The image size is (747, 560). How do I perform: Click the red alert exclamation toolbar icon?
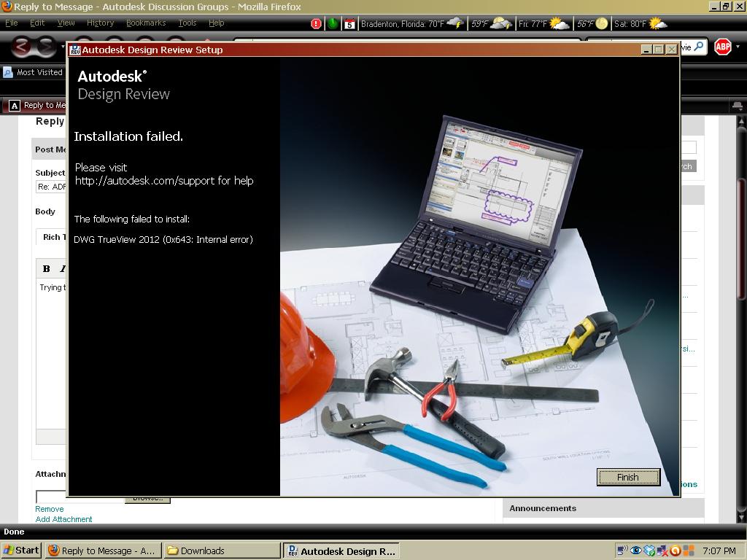coord(316,23)
